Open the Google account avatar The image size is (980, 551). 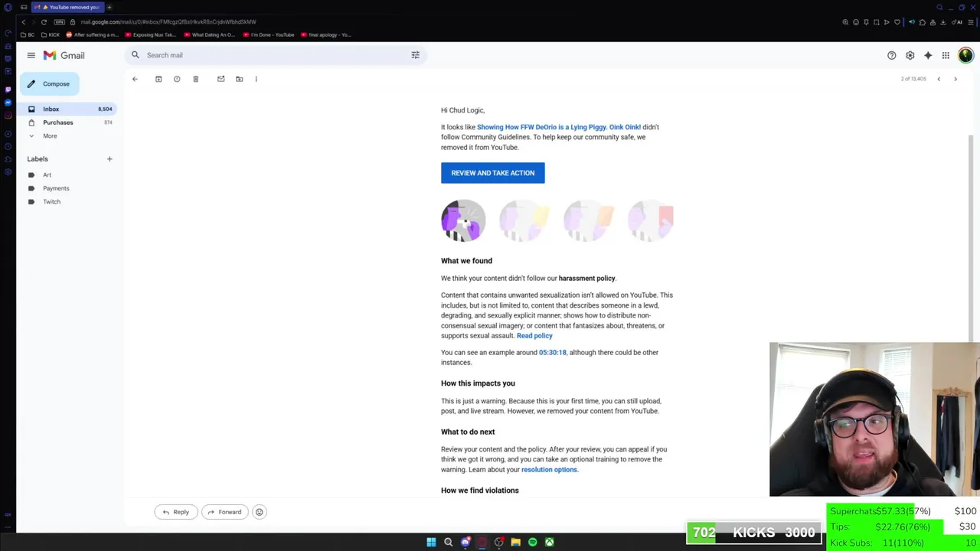click(965, 55)
